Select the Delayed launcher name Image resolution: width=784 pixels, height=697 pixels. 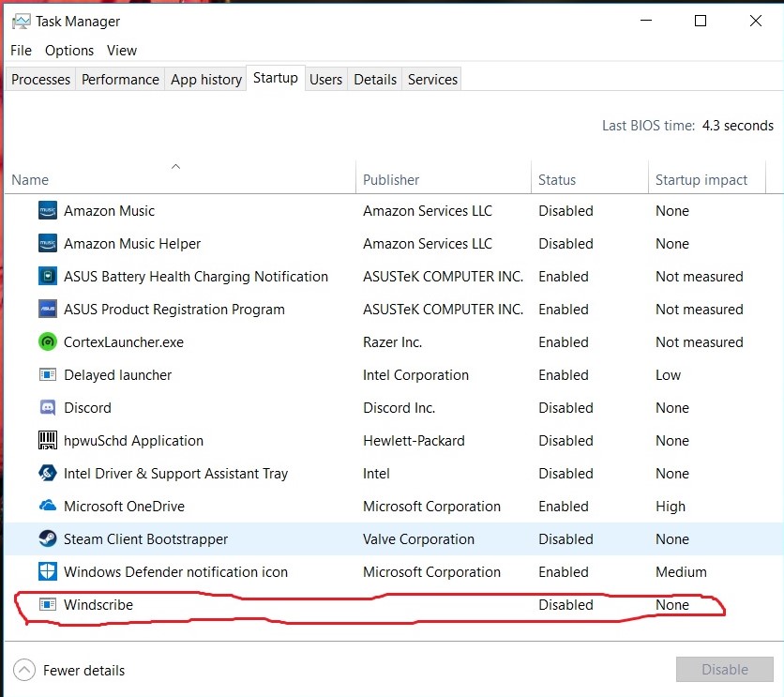[117, 375]
